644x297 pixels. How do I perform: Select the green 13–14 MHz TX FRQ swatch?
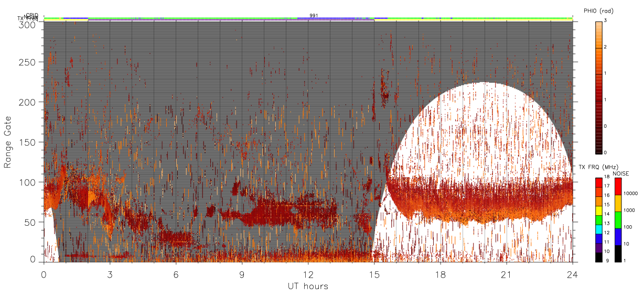click(x=599, y=220)
